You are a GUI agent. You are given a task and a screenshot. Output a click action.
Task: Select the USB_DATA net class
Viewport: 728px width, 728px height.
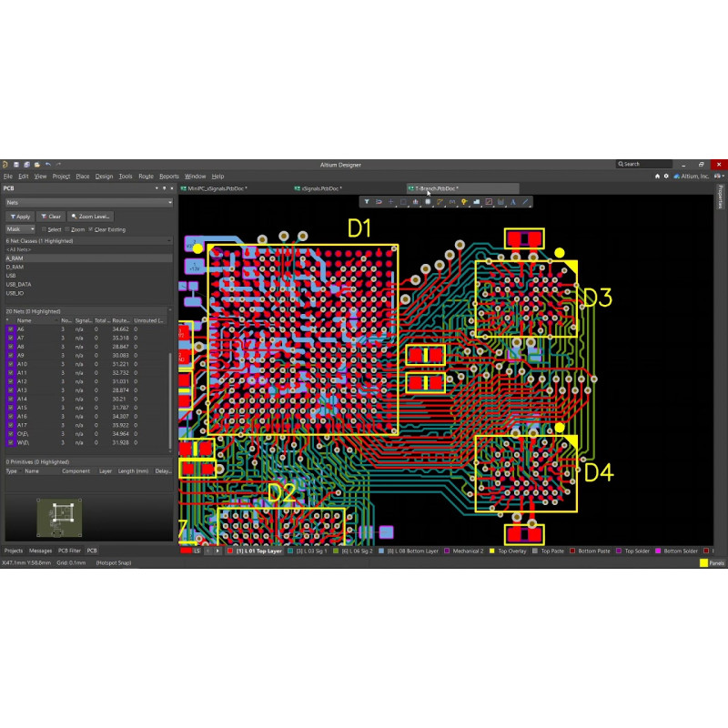(19, 284)
